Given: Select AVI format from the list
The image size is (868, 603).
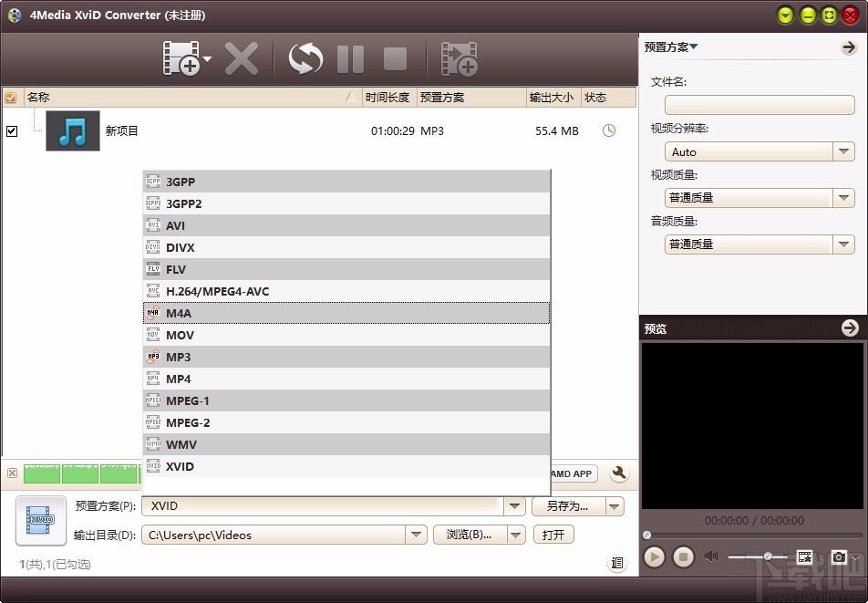Looking at the screenshot, I should [x=346, y=225].
